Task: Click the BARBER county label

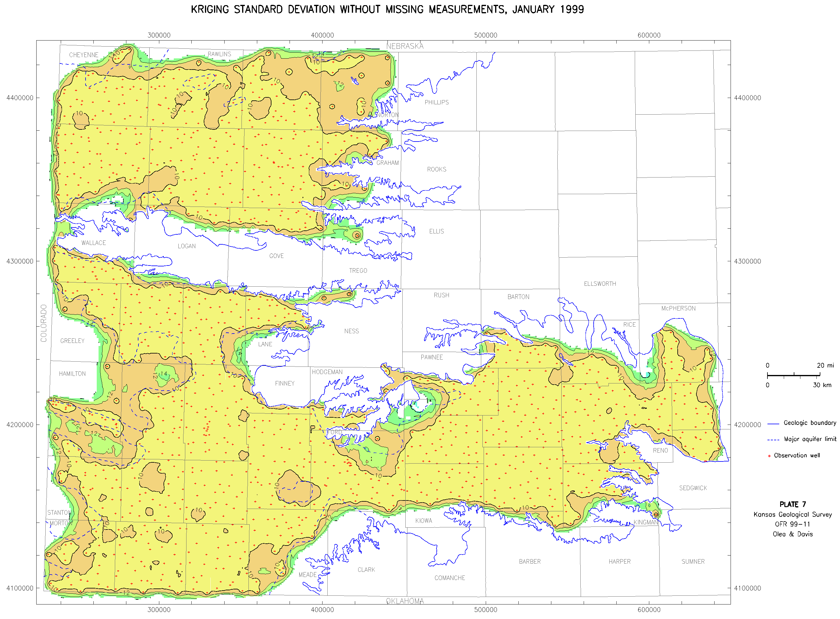Action: [530, 561]
